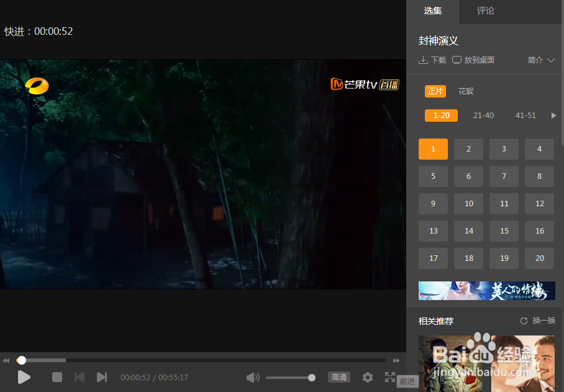
Task: Select episode 12
Action: (539, 204)
